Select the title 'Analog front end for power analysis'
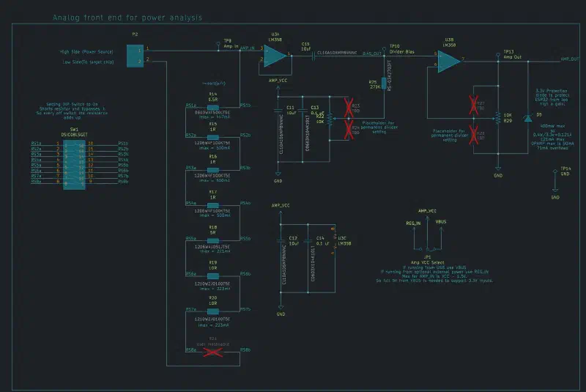 point(127,18)
